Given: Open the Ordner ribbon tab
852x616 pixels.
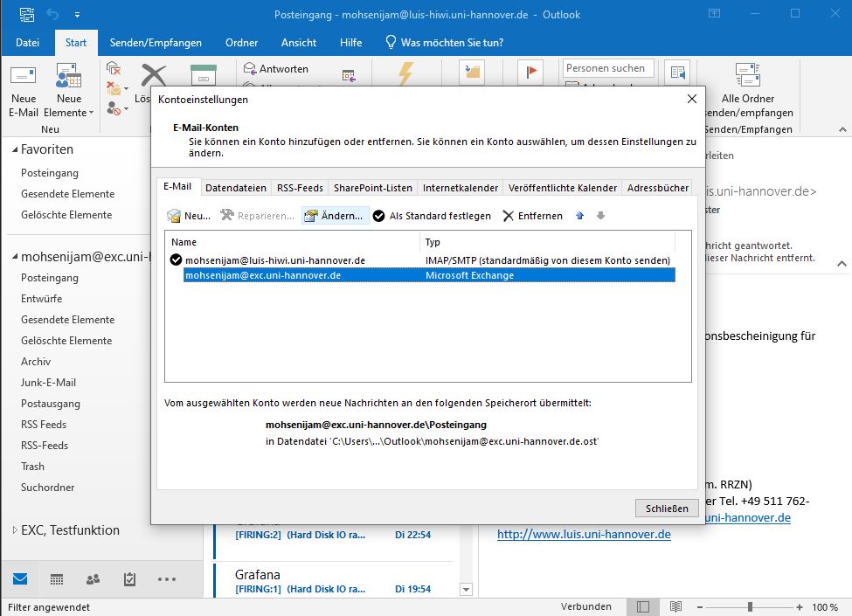Looking at the screenshot, I should tap(241, 42).
